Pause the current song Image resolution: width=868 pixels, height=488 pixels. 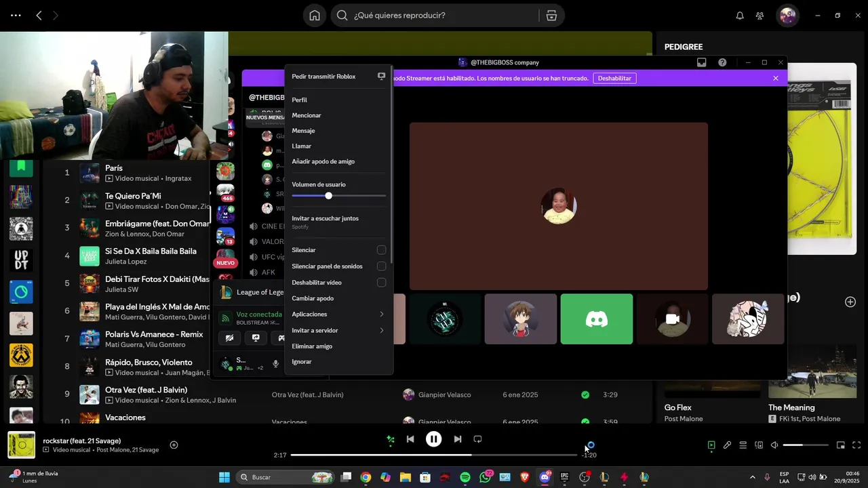pyautogui.click(x=433, y=439)
